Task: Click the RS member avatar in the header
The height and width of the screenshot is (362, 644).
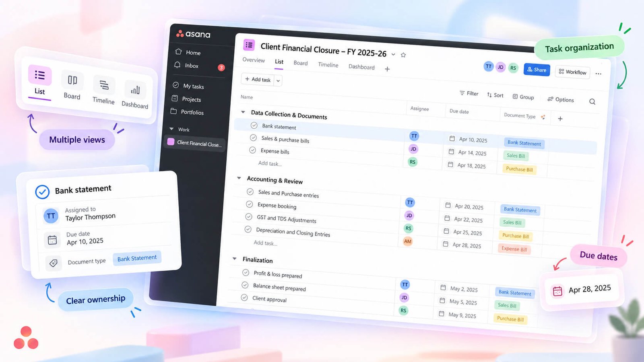Action: [x=513, y=68]
